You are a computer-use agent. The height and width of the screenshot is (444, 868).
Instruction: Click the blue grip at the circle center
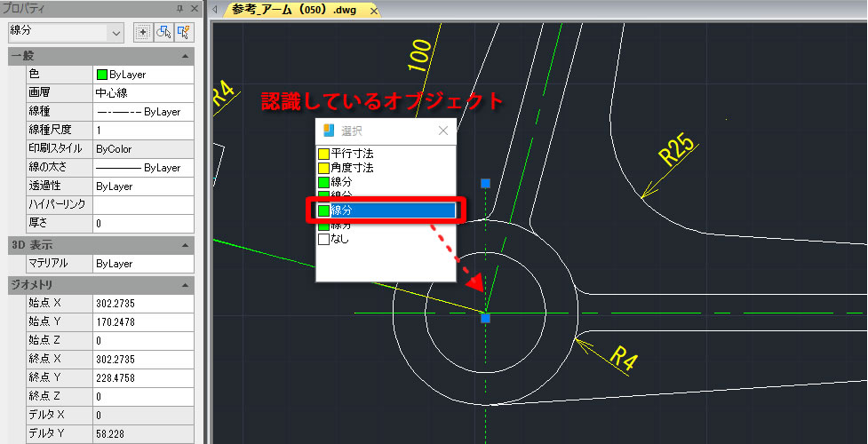[485, 318]
